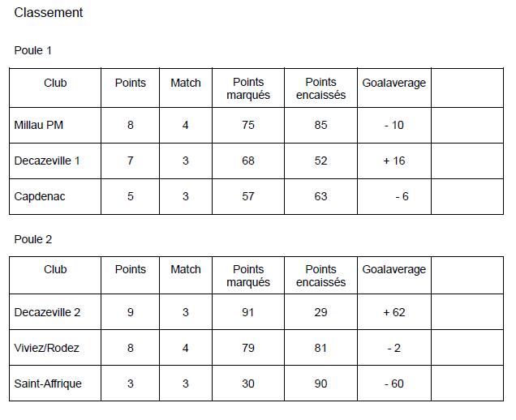The height and width of the screenshot is (420, 516).
Task: Click Poule 2 Points marqués header
Action: [x=248, y=276]
